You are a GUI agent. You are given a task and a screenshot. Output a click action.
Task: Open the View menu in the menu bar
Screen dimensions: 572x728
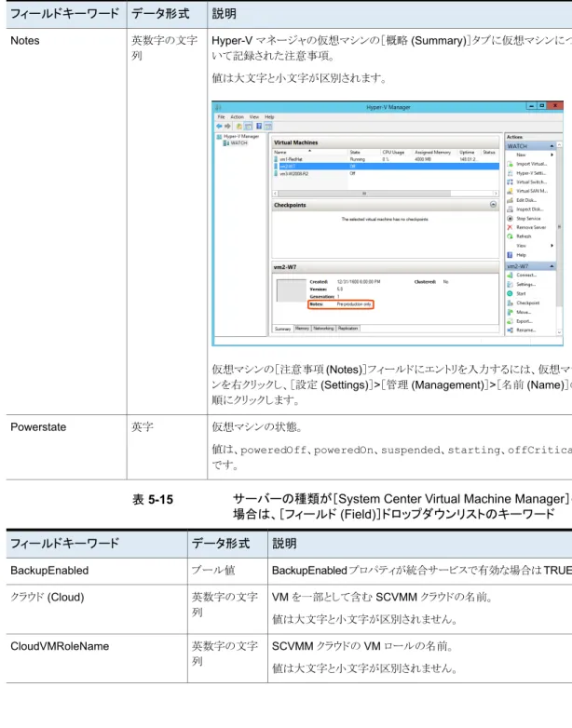tap(254, 117)
